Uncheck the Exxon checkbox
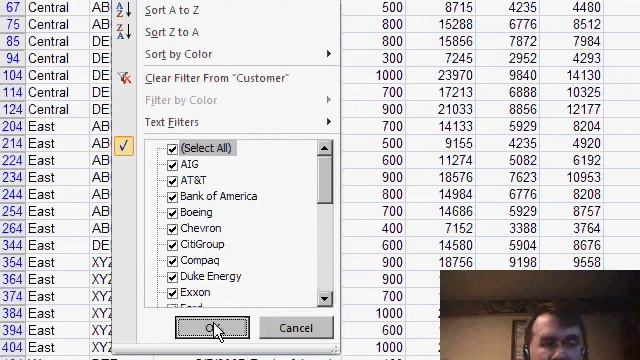 pos(172,293)
